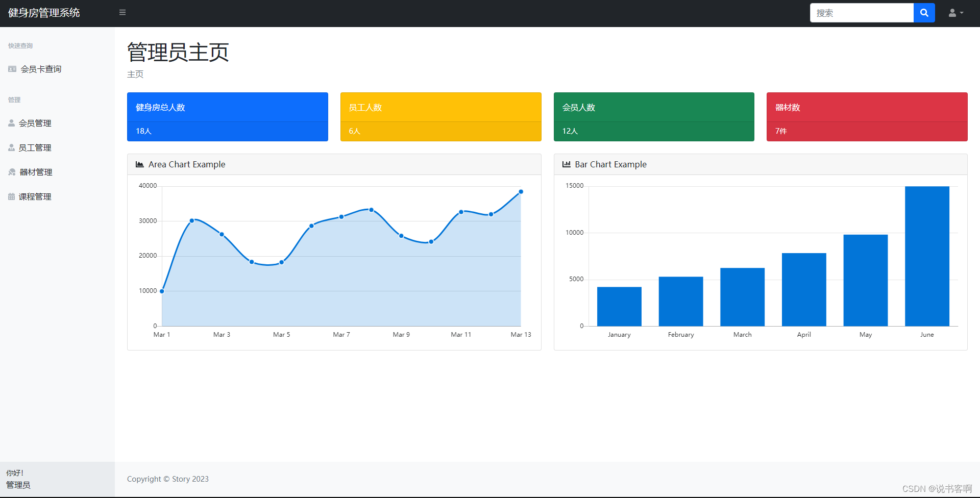Click the Mar 13 data point
980x498 pixels.
point(521,192)
